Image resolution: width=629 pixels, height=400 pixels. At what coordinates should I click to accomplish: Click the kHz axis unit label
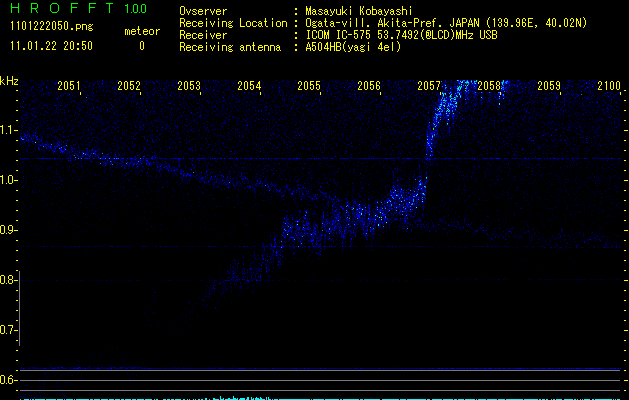click(9, 81)
